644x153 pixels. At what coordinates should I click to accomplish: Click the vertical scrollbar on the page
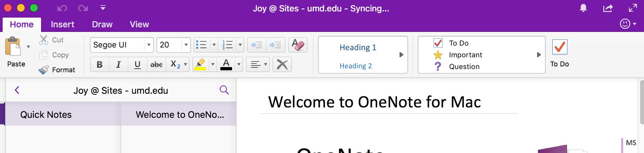(x=642, y=102)
